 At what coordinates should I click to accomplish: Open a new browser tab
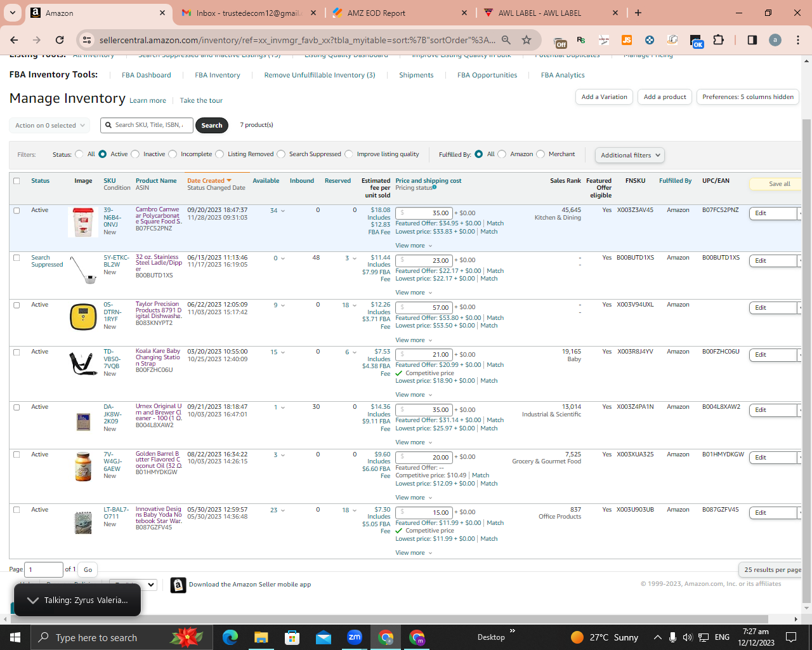[x=638, y=13]
